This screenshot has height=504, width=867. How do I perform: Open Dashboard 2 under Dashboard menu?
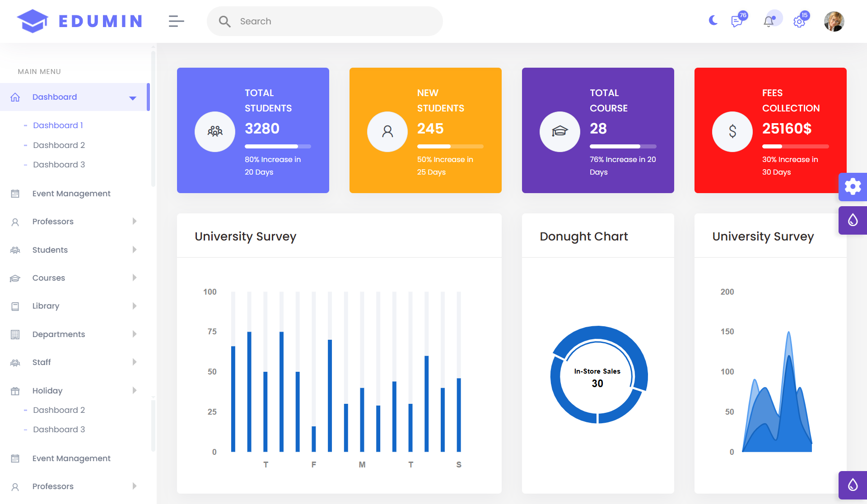(59, 145)
